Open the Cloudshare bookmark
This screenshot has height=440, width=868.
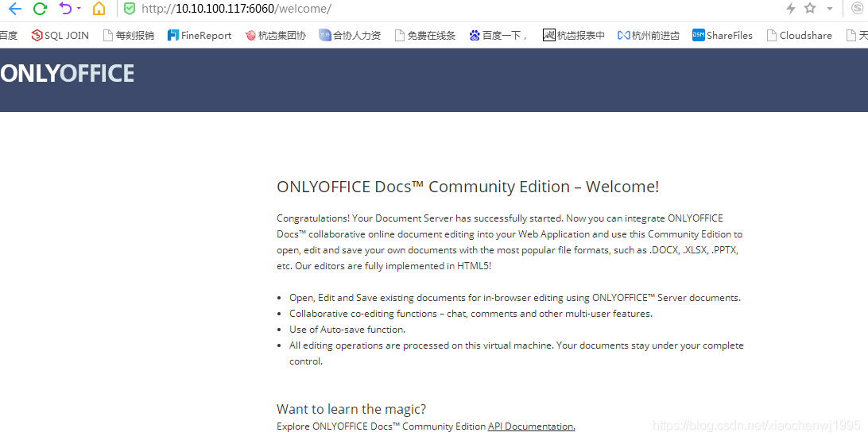pyautogui.click(x=800, y=36)
